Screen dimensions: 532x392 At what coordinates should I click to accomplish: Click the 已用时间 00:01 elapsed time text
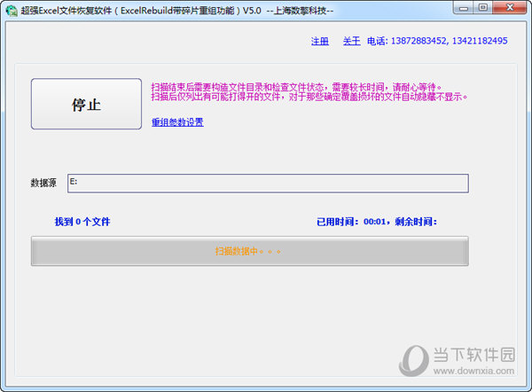click(351, 222)
